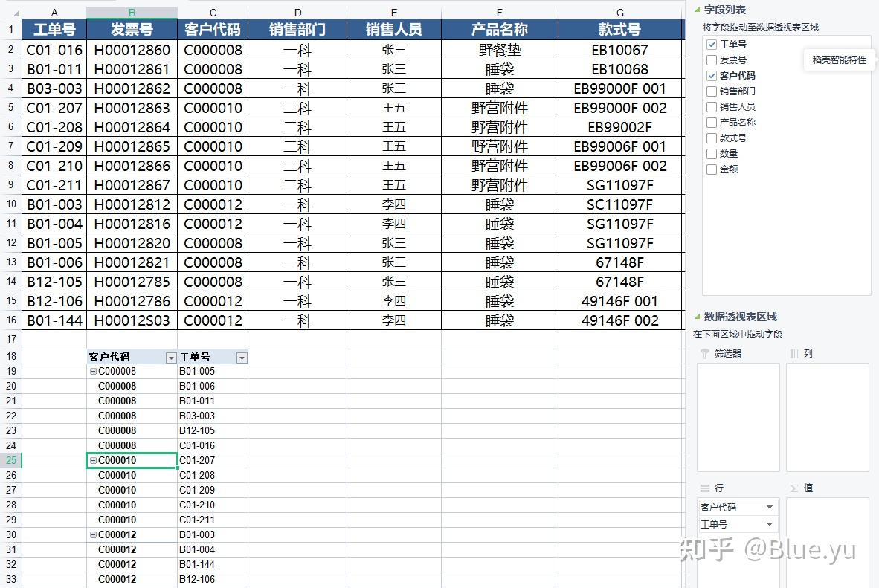Collapse the 字段列表 section triangle
Viewport: 879px width, 588px height.
point(698,10)
